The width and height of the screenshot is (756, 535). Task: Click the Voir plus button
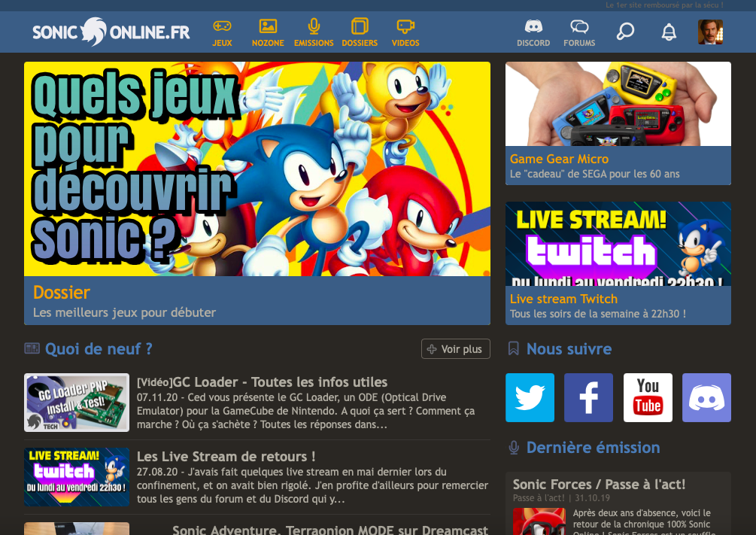[x=456, y=349]
